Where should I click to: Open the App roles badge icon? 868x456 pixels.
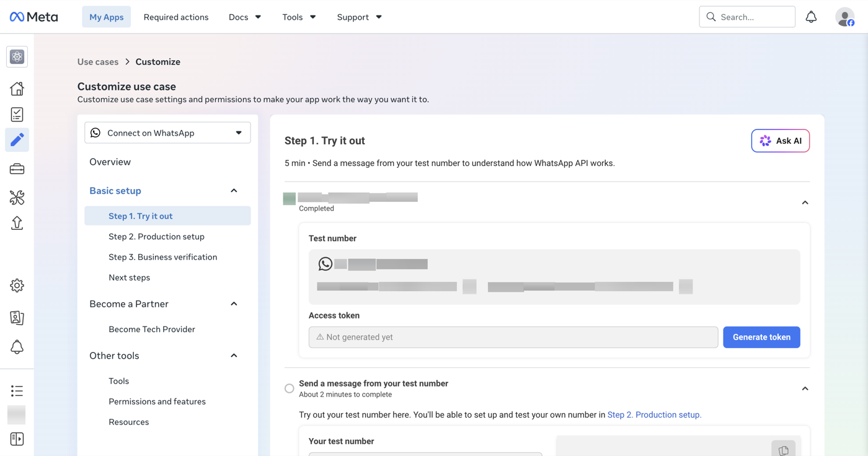point(17,318)
